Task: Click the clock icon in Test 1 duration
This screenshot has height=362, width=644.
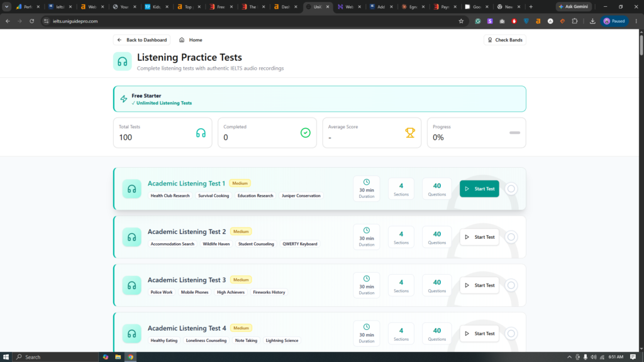Action: pos(367,182)
